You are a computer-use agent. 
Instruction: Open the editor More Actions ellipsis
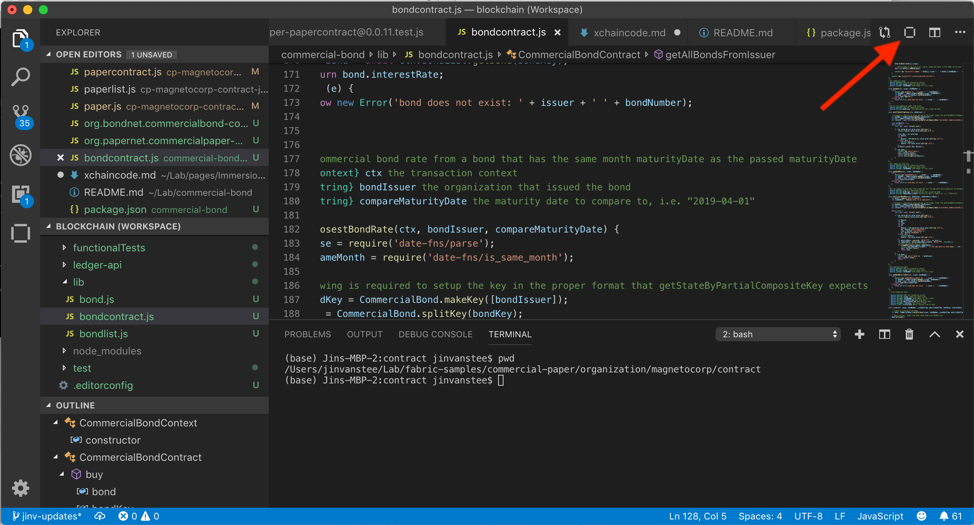(x=960, y=32)
